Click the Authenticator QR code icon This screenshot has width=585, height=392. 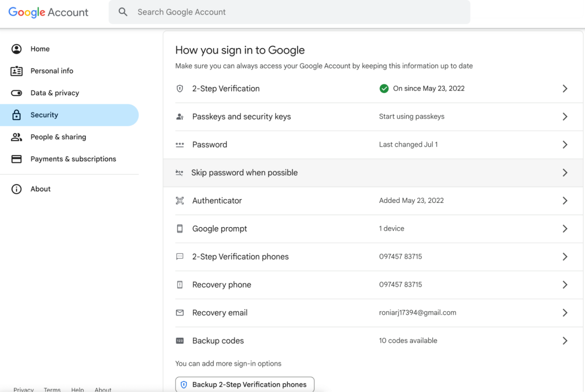point(180,201)
